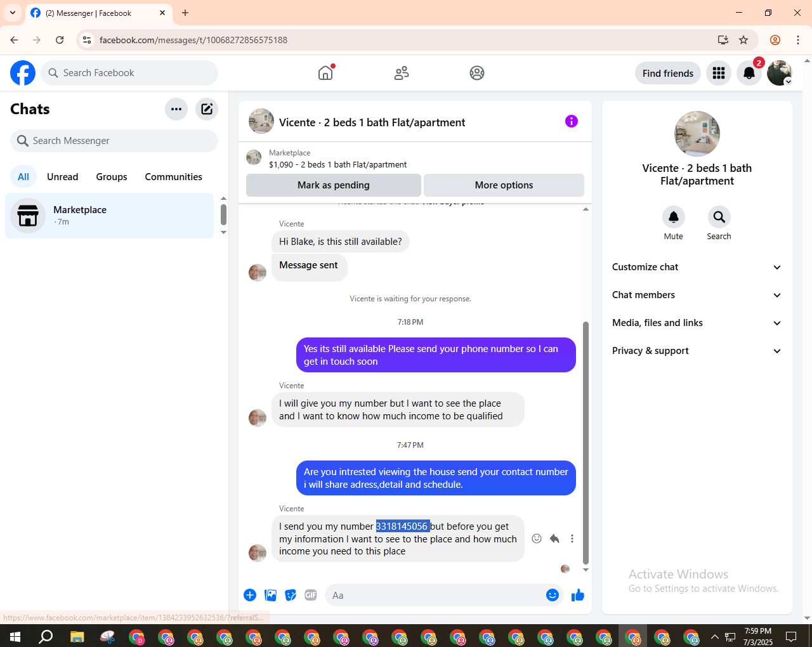Open Windows notification center

791,636
